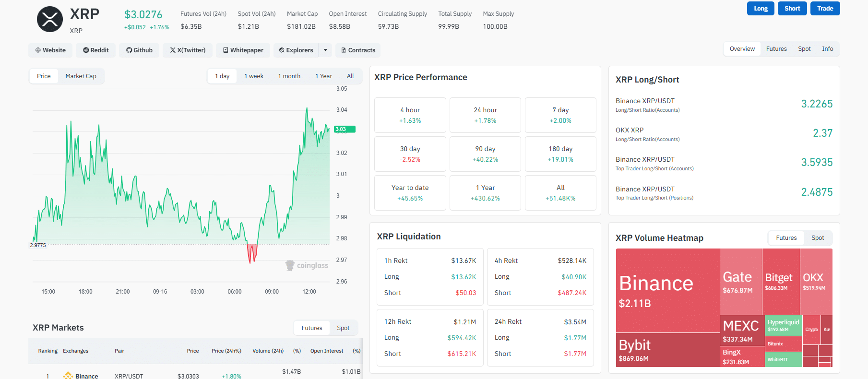Screen dimensions: 868x379
Task: Switch to the Overview tab
Action: tap(742, 49)
